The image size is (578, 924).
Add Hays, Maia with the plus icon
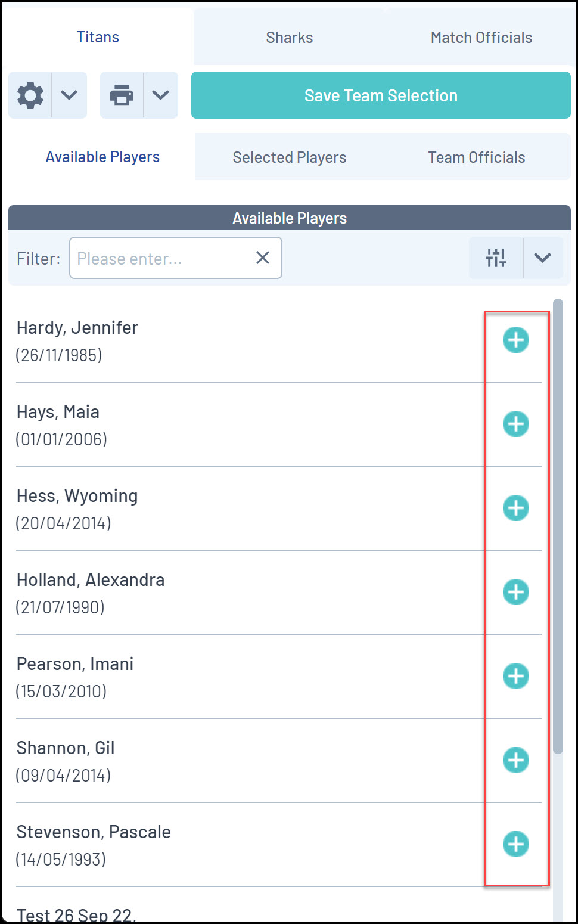pyautogui.click(x=515, y=424)
